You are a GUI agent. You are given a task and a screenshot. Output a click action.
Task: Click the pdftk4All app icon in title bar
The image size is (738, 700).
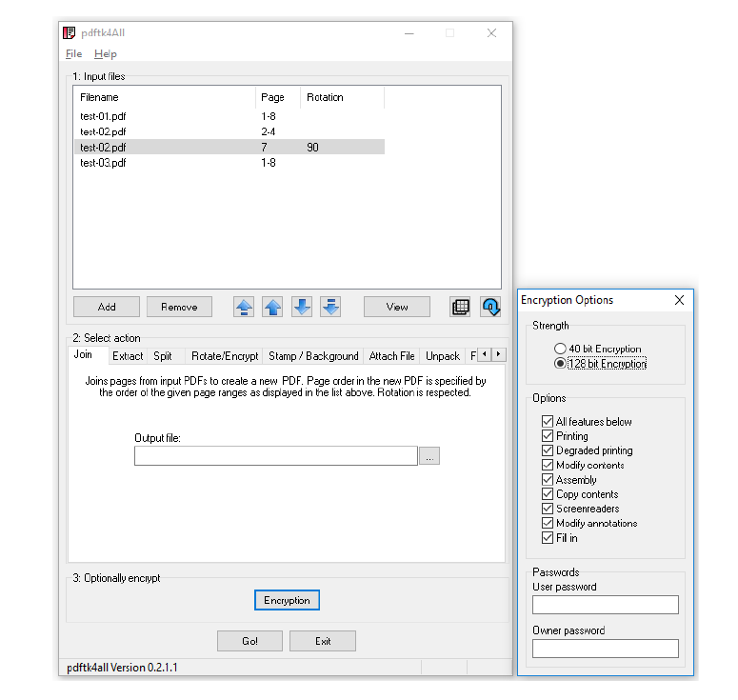click(x=70, y=32)
